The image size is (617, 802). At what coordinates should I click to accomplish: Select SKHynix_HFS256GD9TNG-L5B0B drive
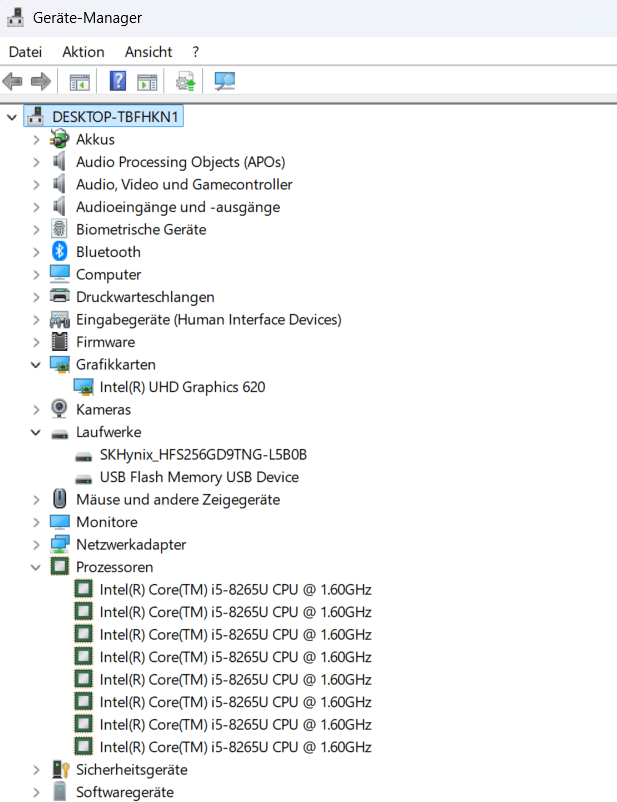click(203, 455)
